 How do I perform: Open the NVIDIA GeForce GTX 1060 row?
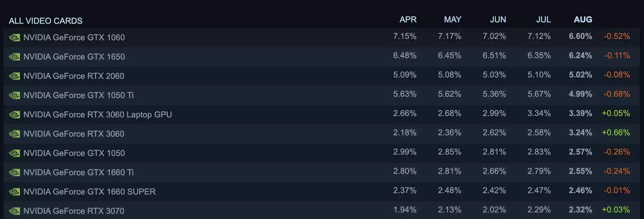(74, 38)
